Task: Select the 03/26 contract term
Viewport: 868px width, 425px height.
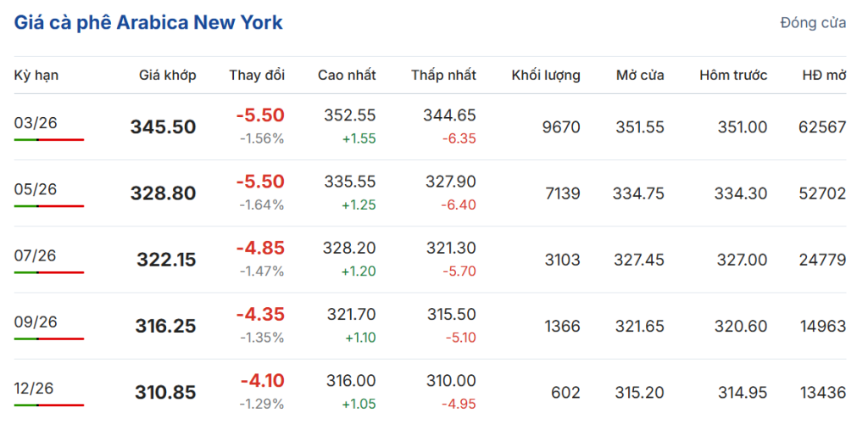Action: 36,122
